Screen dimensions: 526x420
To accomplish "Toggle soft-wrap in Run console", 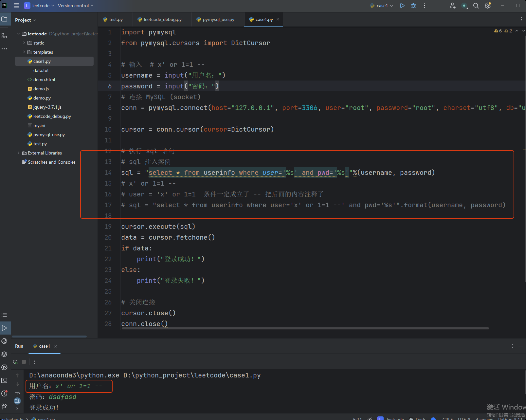I will pos(17,393).
